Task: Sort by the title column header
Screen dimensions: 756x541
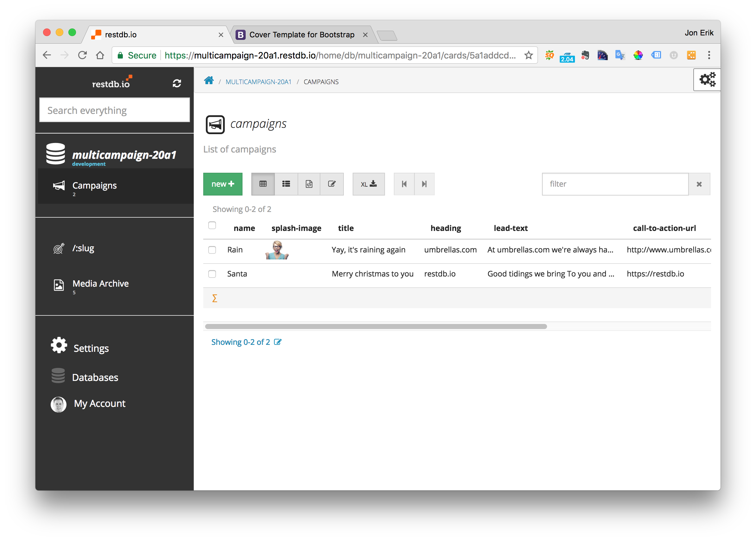Action: [346, 228]
